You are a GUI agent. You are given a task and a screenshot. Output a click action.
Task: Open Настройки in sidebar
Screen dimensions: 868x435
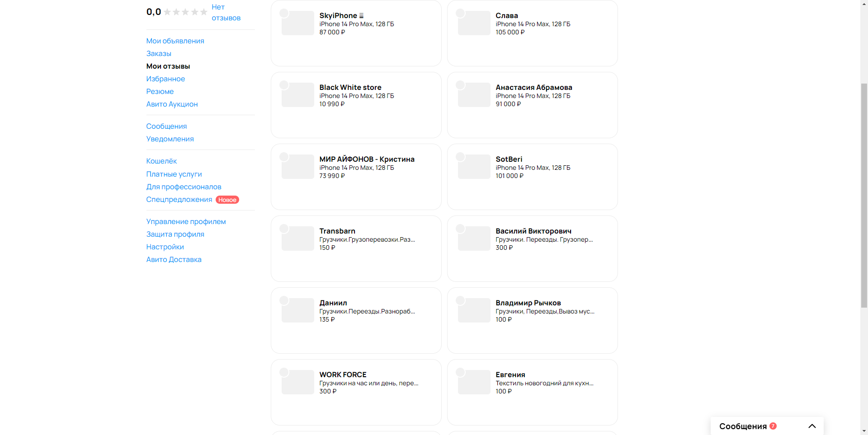tap(165, 247)
